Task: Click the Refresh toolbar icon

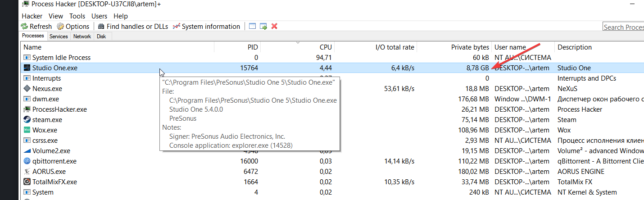Action: [25, 27]
